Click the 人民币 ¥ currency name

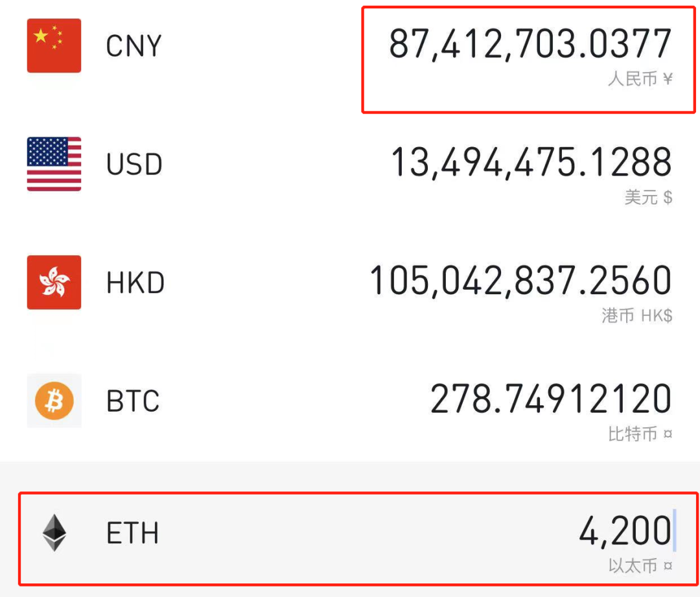(x=640, y=79)
